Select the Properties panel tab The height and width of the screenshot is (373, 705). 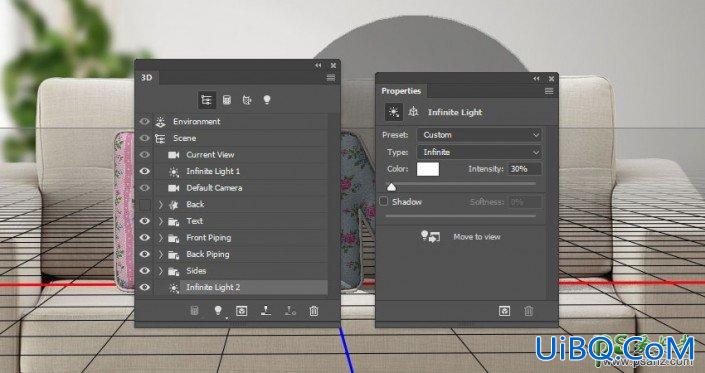coord(401,91)
